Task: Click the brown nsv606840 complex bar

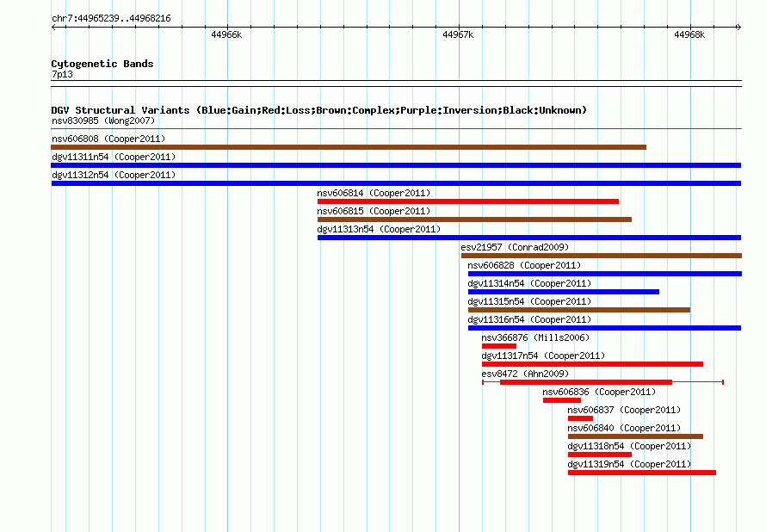Action: [x=635, y=436]
